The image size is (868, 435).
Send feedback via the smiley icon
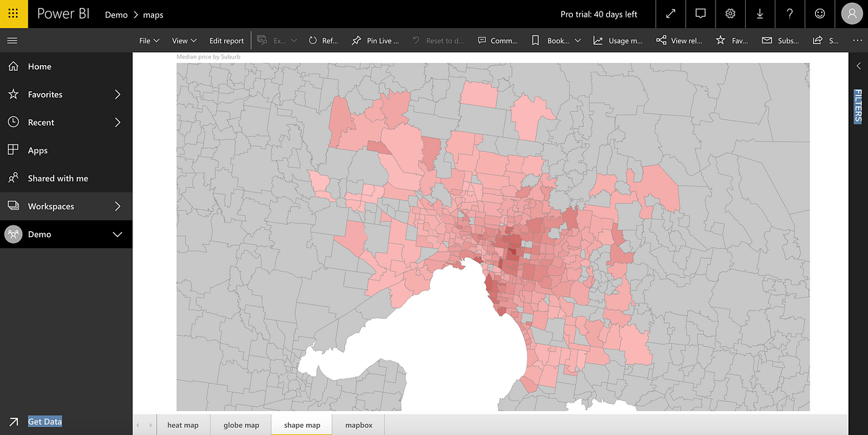820,14
